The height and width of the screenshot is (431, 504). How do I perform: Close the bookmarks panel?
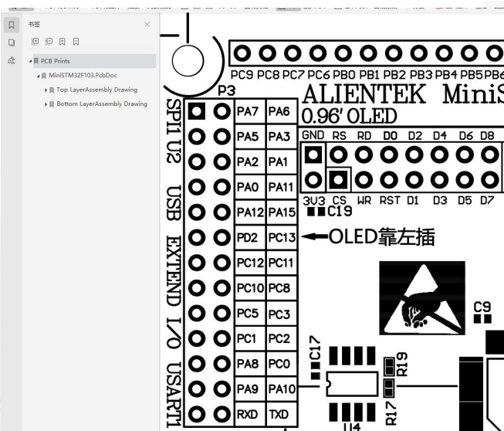[x=147, y=25]
